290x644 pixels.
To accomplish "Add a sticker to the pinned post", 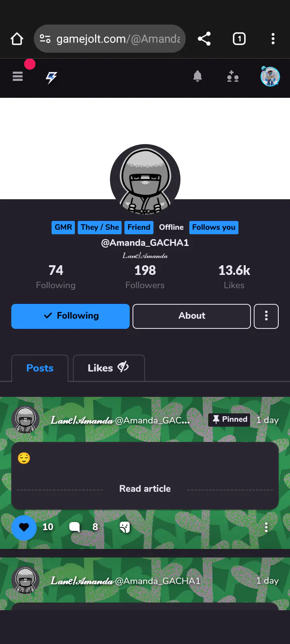I will [125, 527].
